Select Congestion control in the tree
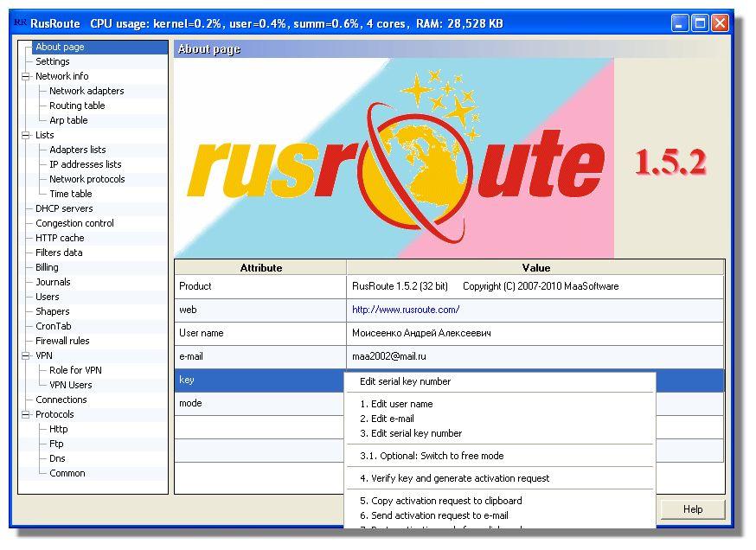This screenshot has width=756, height=550. click(x=74, y=223)
